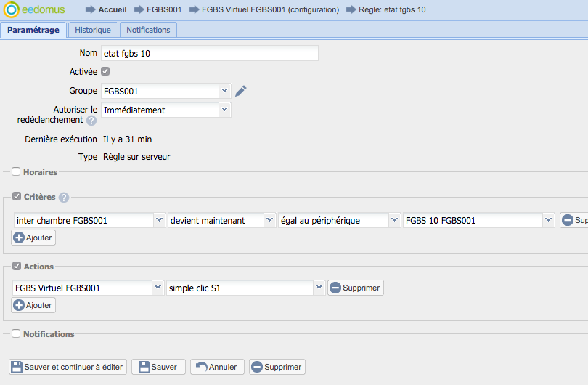Open the FGBS Virtuel FGBS001 action dropdown
588x385 pixels.
click(x=158, y=288)
